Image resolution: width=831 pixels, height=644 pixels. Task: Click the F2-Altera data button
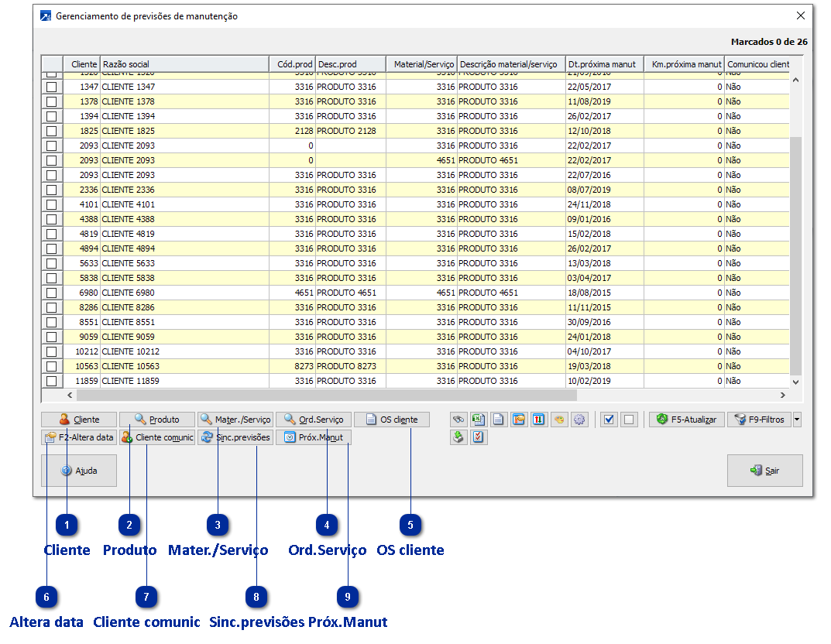[x=79, y=437]
